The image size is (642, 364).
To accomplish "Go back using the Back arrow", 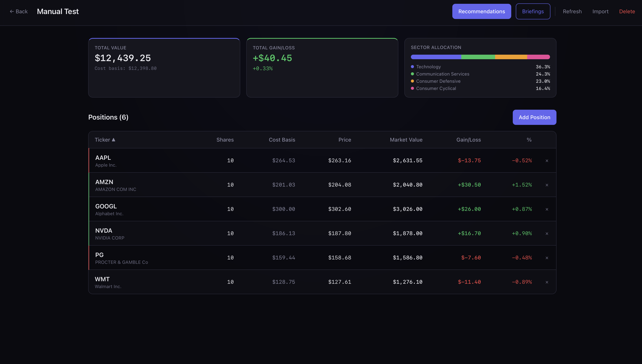I will coord(18,12).
